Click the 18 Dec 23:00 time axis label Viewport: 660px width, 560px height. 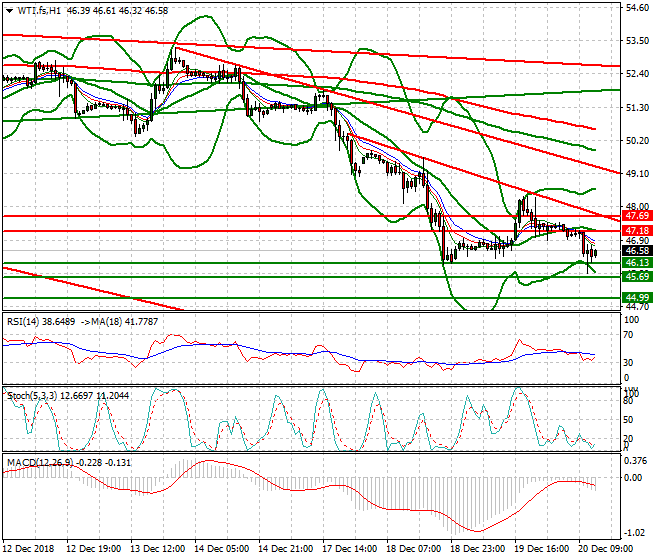pyautogui.click(x=478, y=549)
